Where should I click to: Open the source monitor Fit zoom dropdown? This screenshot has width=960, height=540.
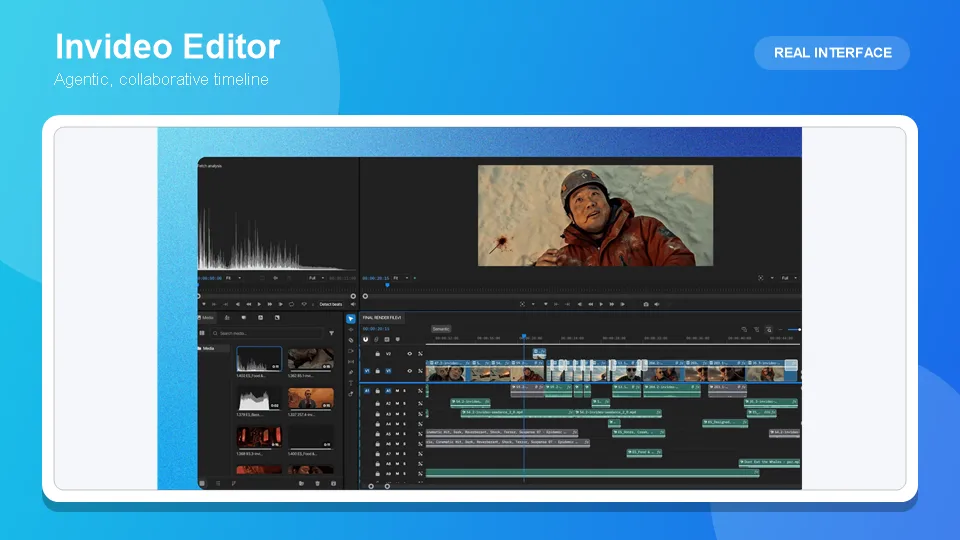point(233,278)
